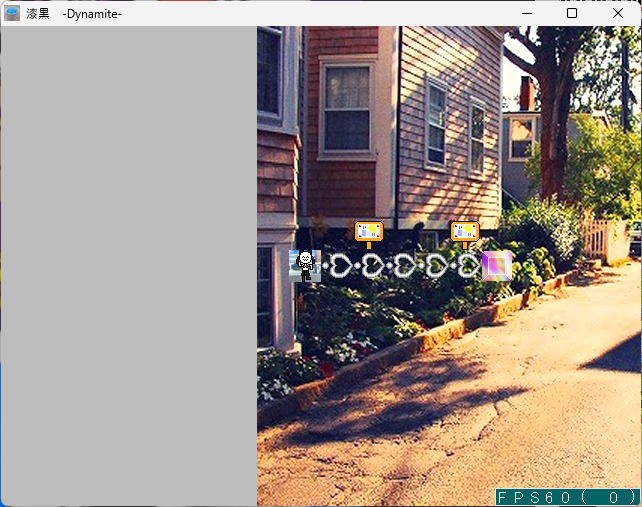Image resolution: width=642 pixels, height=507 pixels.
Task: Close the Dynamite window
Action: pyautogui.click(x=618, y=14)
